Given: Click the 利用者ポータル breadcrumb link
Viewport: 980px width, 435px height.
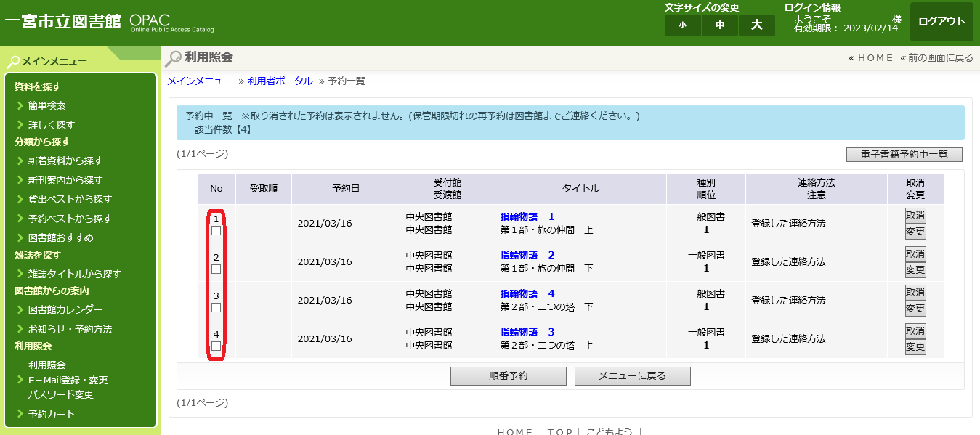Looking at the screenshot, I should coord(280,81).
